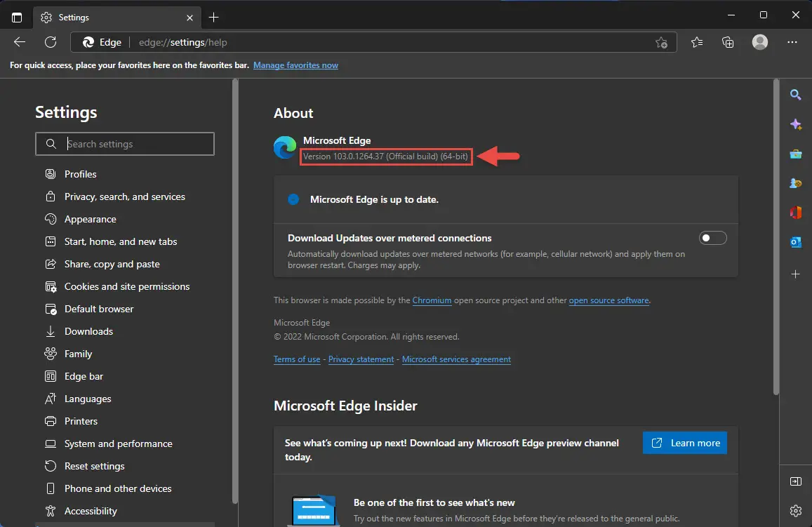Add a sidebar app with plus icon
This screenshot has width=812, height=527.
(796, 274)
